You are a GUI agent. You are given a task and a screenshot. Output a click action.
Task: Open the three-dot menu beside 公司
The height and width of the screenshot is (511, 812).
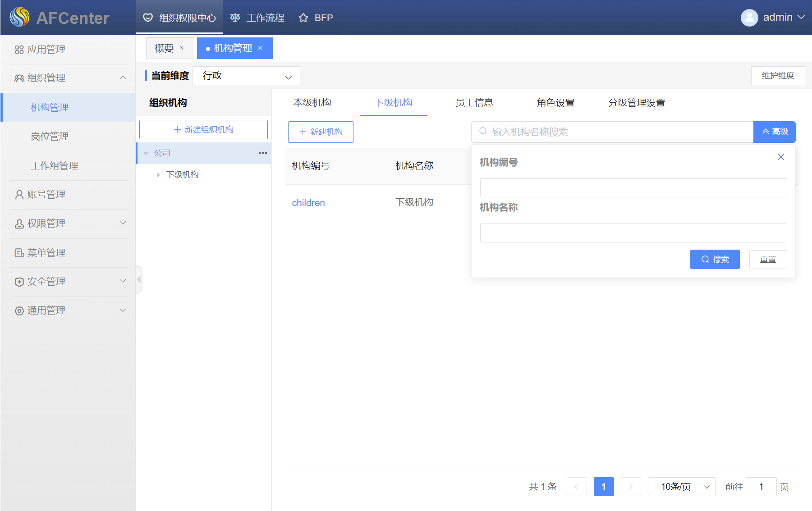pyautogui.click(x=262, y=153)
